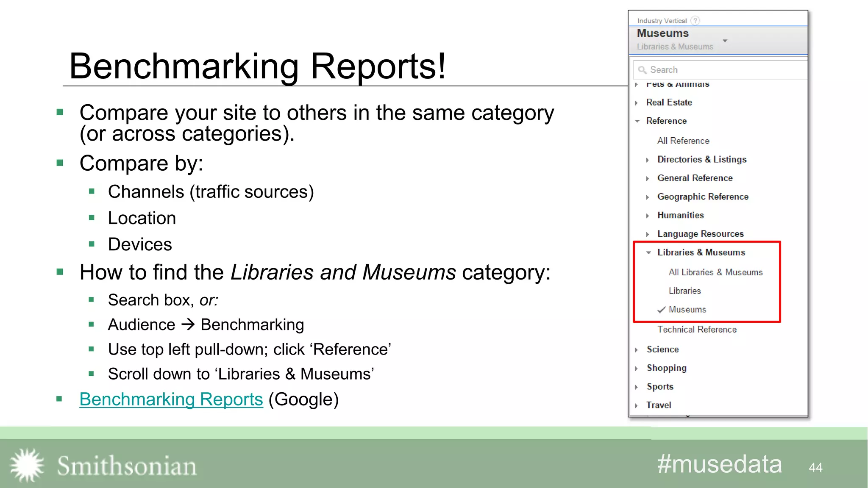Click the Smithsonian sunburst logo

tap(27, 465)
